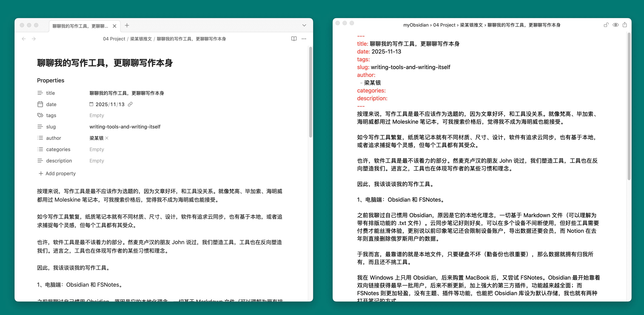Click 'description:' line in FSNotes editor

pyautogui.click(x=372, y=98)
